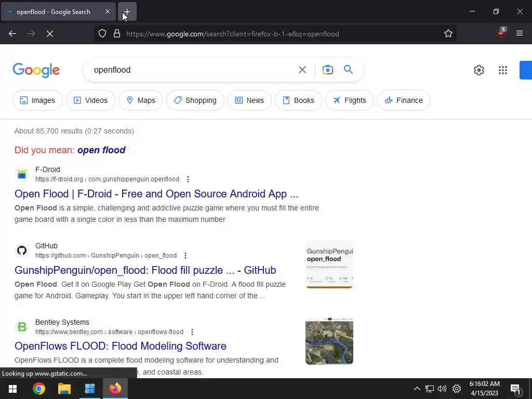This screenshot has height=399, width=532.
Task: Switch to the Maps results tab
Action: pyautogui.click(x=141, y=100)
